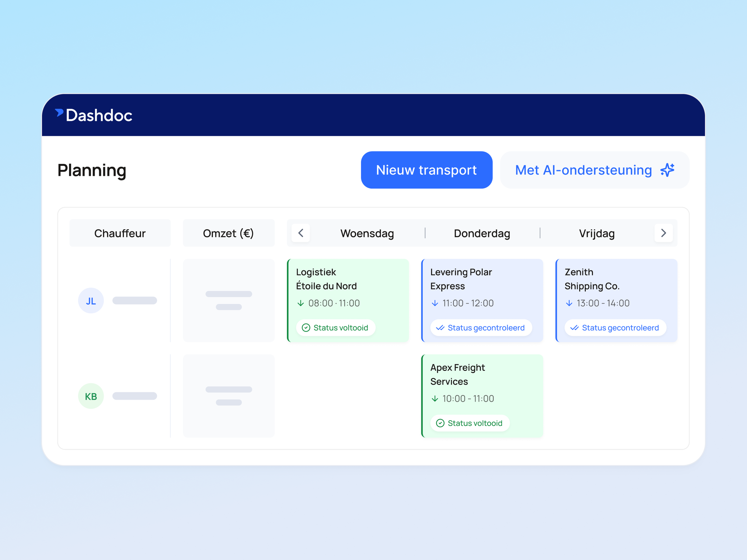Image resolution: width=747 pixels, height=560 pixels.
Task: Click the down arrow icon on Apex Freight card
Action: [x=435, y=399]
